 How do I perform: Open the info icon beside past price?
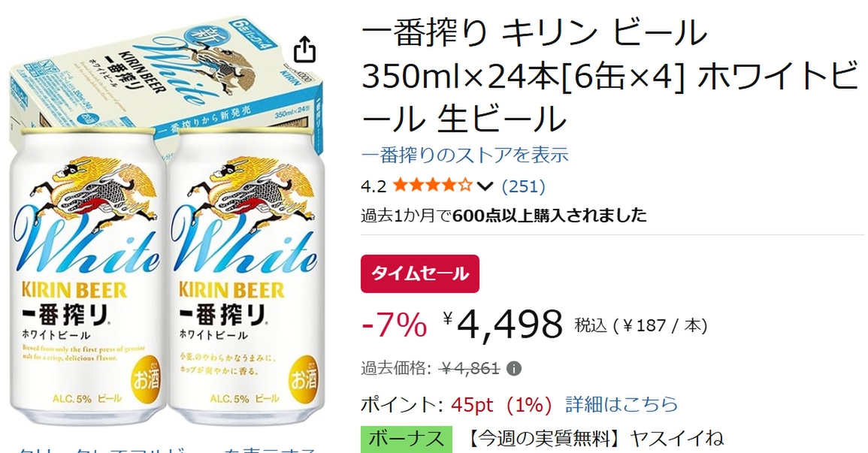click(514, 368)
